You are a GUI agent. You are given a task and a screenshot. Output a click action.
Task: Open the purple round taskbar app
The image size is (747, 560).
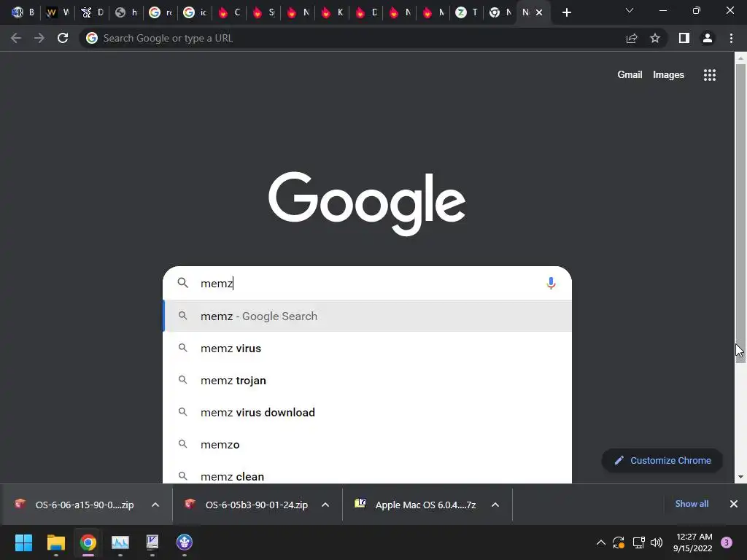(x=185, y=542)
